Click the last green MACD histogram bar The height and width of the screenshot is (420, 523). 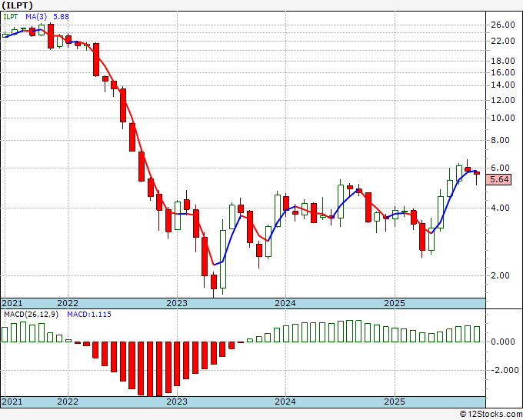pos(477,335)
